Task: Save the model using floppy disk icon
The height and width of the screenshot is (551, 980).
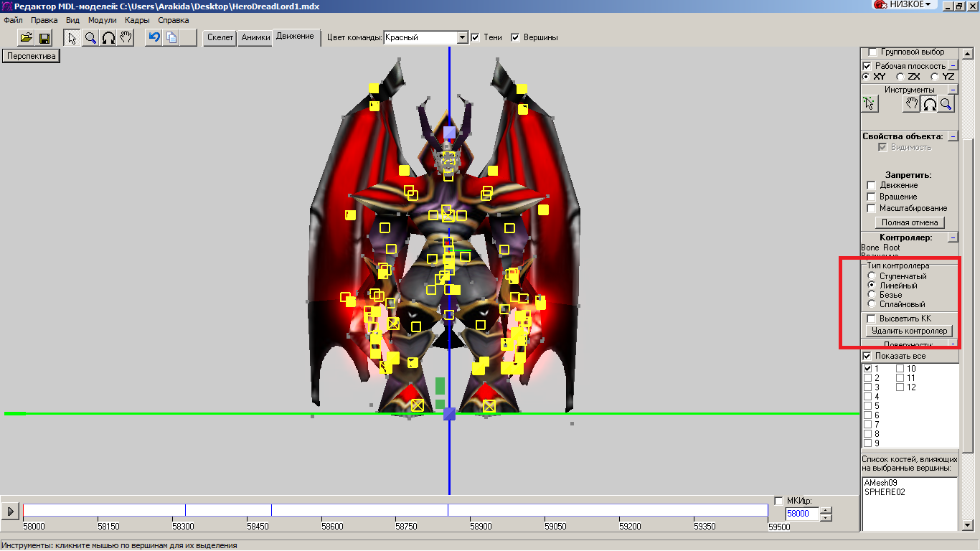Action: click(44, 37)
